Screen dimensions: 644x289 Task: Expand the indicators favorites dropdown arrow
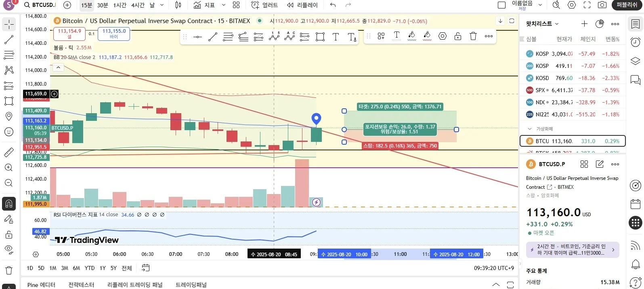223,5
